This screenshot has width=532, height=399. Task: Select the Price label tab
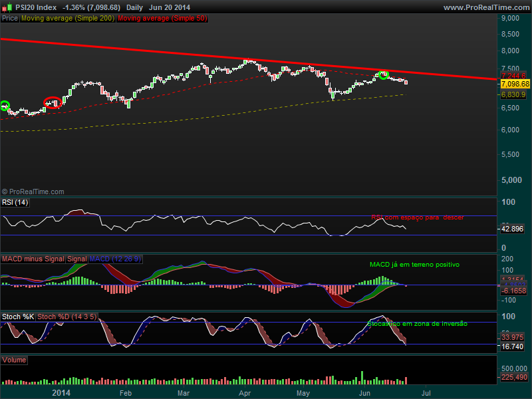click(10, 19)
